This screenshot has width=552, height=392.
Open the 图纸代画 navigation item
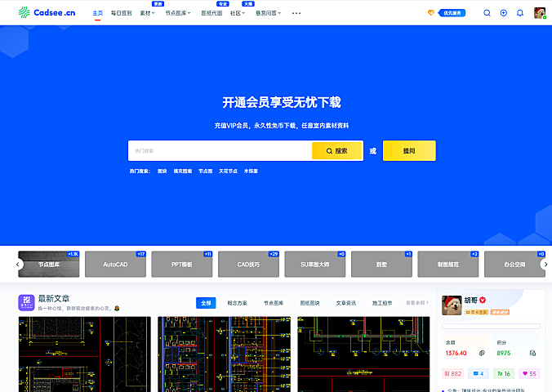(x=211, y=13)
